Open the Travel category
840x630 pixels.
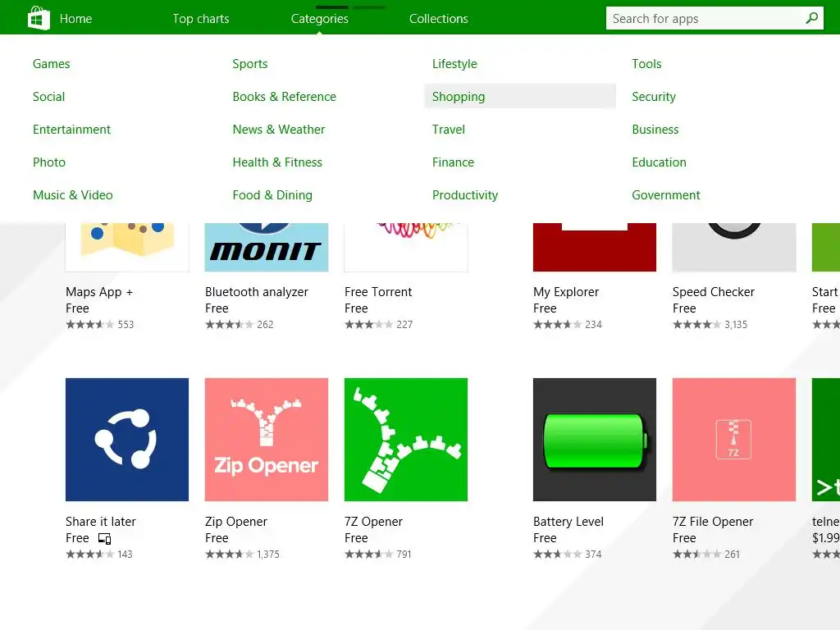[x=449, y=129]
